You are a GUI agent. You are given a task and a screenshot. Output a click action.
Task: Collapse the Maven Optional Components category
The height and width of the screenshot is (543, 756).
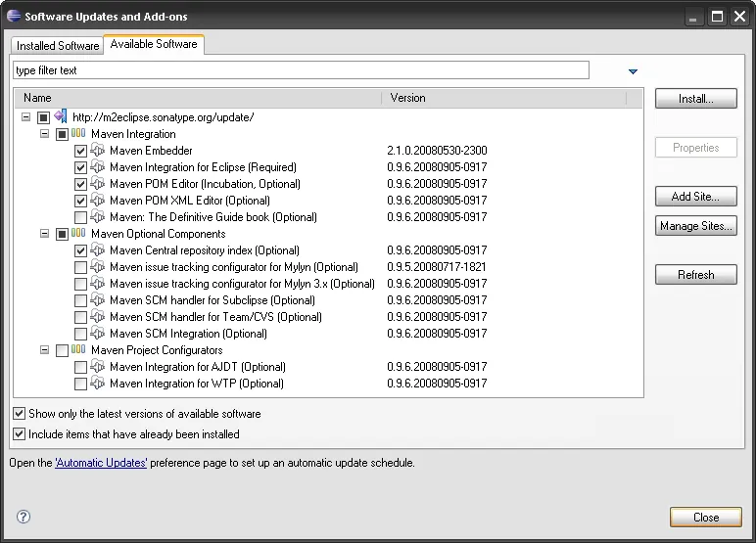pyautogui.click(x=44, y=233)
